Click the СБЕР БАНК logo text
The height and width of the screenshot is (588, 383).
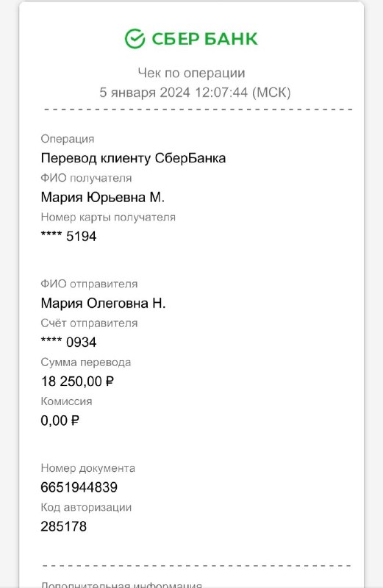pos(204,39)
